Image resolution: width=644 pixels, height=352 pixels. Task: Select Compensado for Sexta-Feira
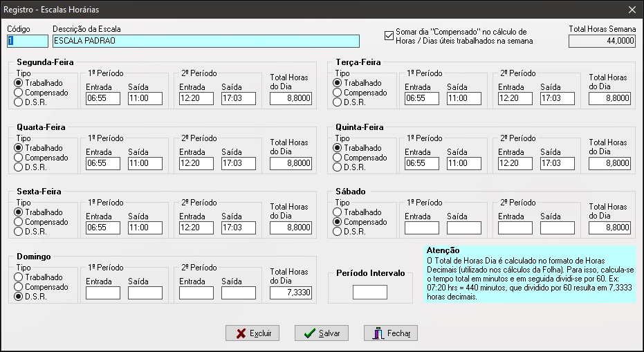[19, 222]
